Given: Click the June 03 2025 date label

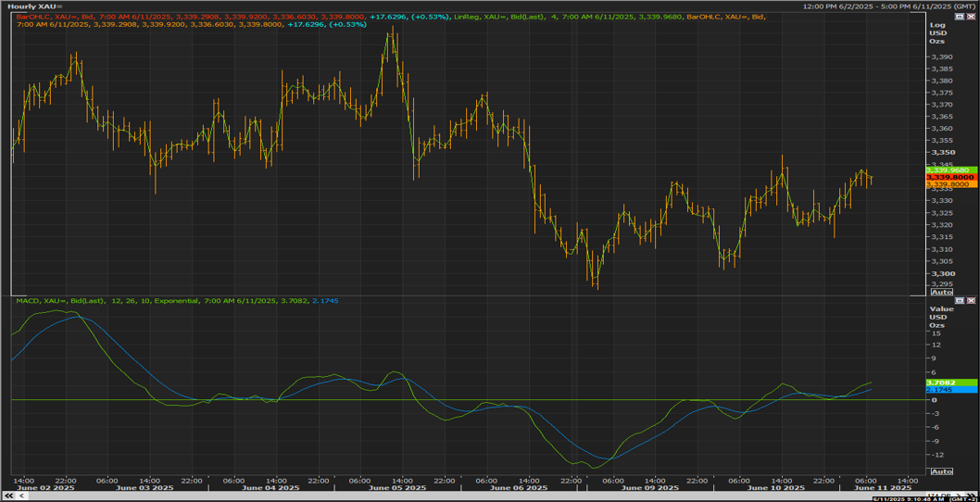Looking at the screenshot, I should pos(146,487).
